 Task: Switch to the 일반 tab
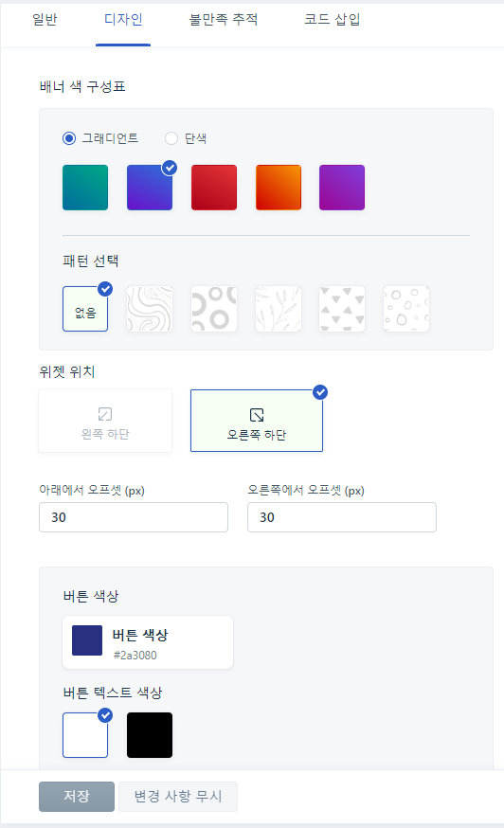(x=45, y=20)
